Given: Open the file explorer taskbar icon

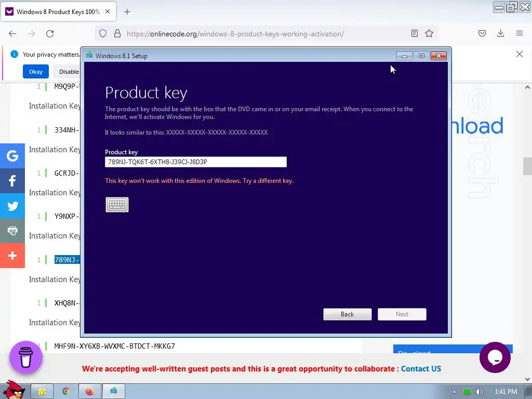Looking at the screenshot, I should coord(42,392).
